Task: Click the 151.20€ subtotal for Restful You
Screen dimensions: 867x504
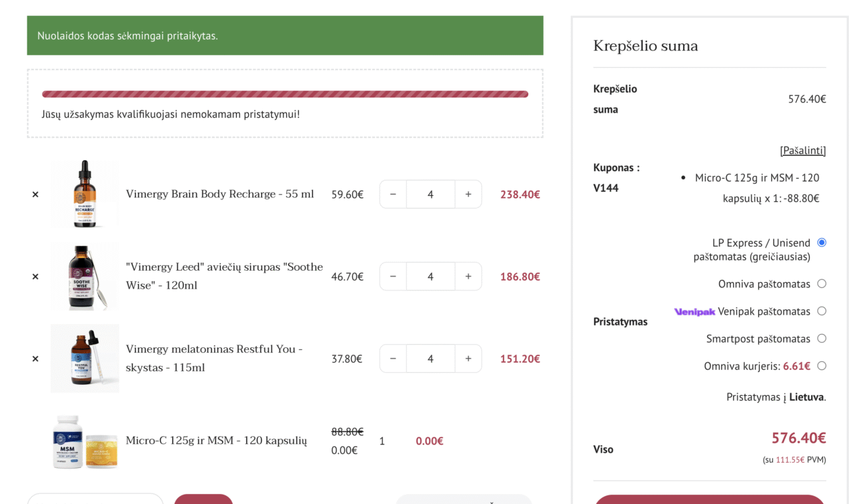Action: click(520, 359)
